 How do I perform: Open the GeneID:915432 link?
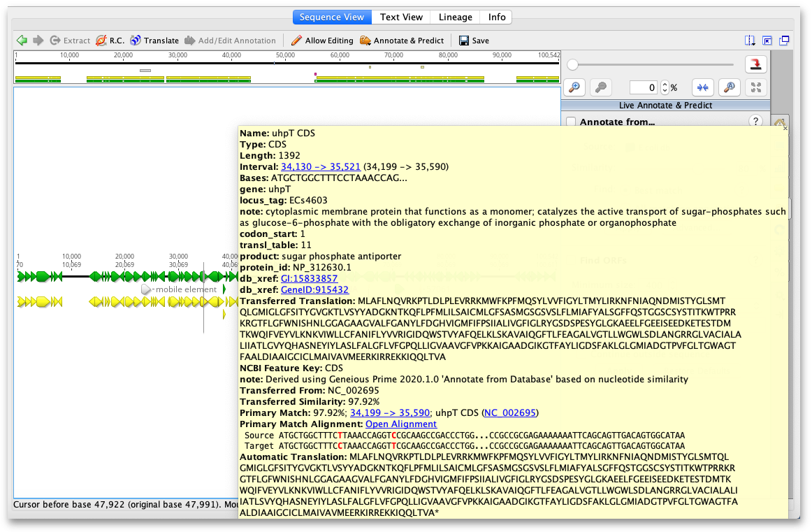[x=315, y=290]
